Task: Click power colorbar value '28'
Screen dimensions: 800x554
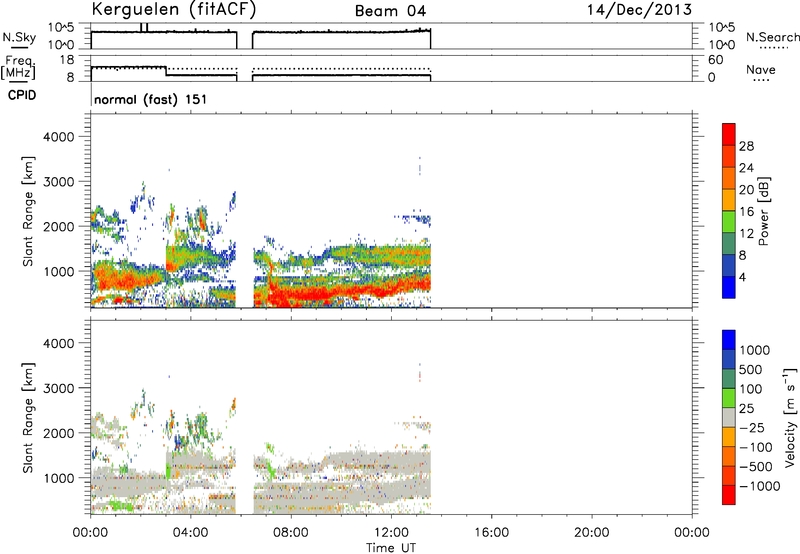Action: (746, 146)
